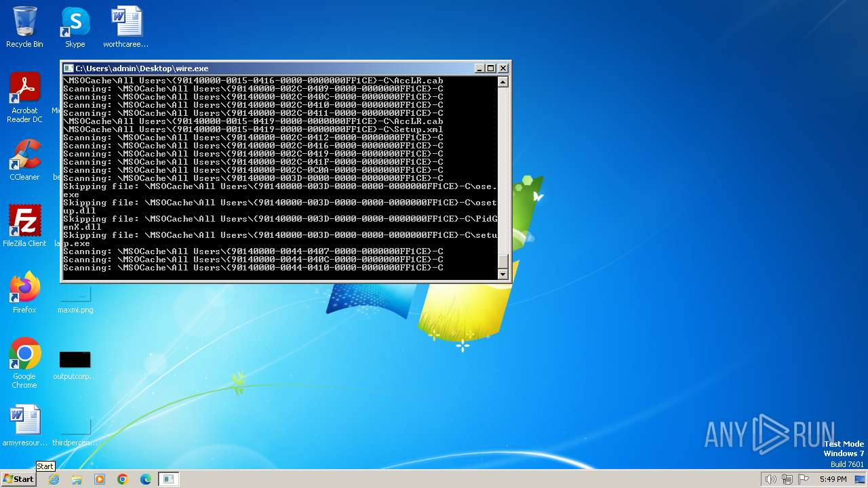Open Chrome from the taskbar
The image size is (868, 488).
[x=123, y=479]
